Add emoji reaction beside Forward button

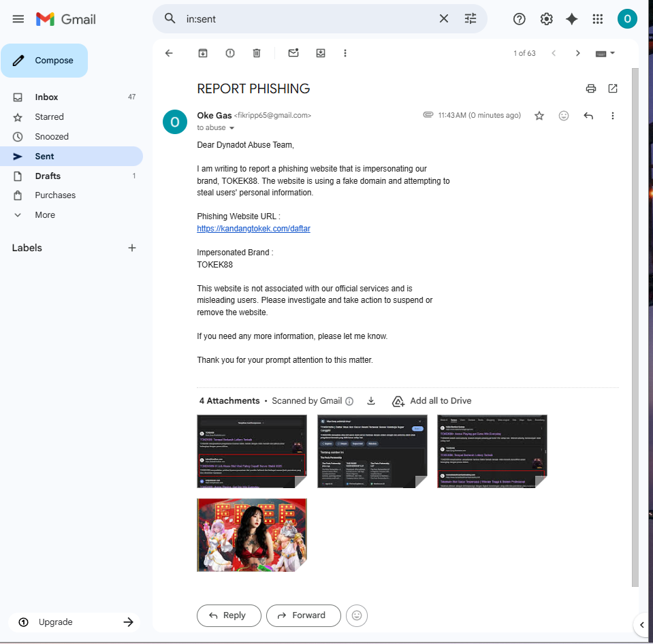pos(357,615)
